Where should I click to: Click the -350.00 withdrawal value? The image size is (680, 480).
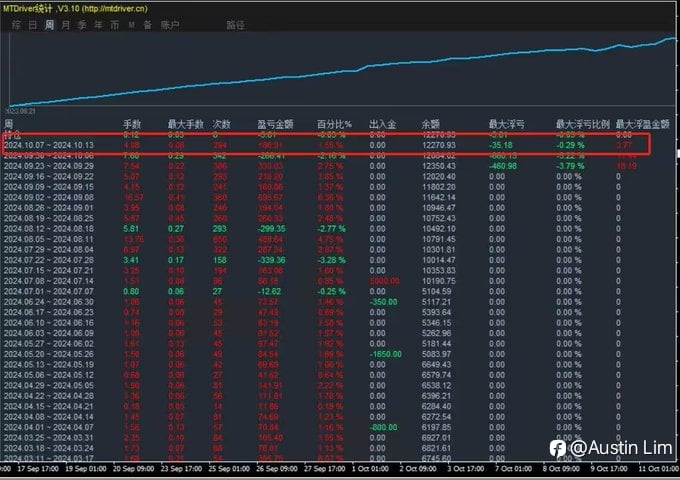(383, 302)
